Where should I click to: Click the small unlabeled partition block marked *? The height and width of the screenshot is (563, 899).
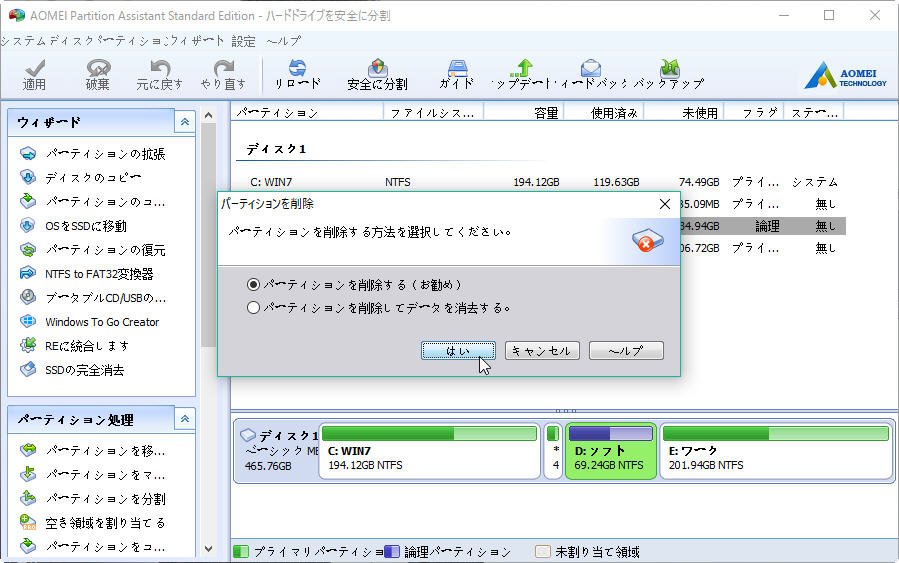pyautogui.click(x=553, y=451)
